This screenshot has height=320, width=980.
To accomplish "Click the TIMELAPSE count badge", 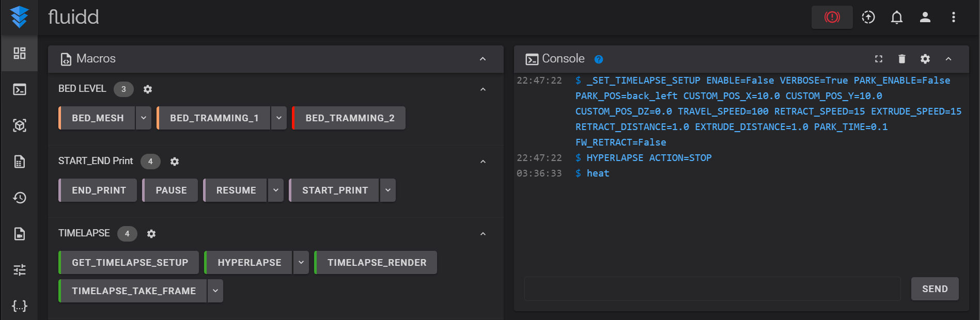I will (x=127, y=234).
